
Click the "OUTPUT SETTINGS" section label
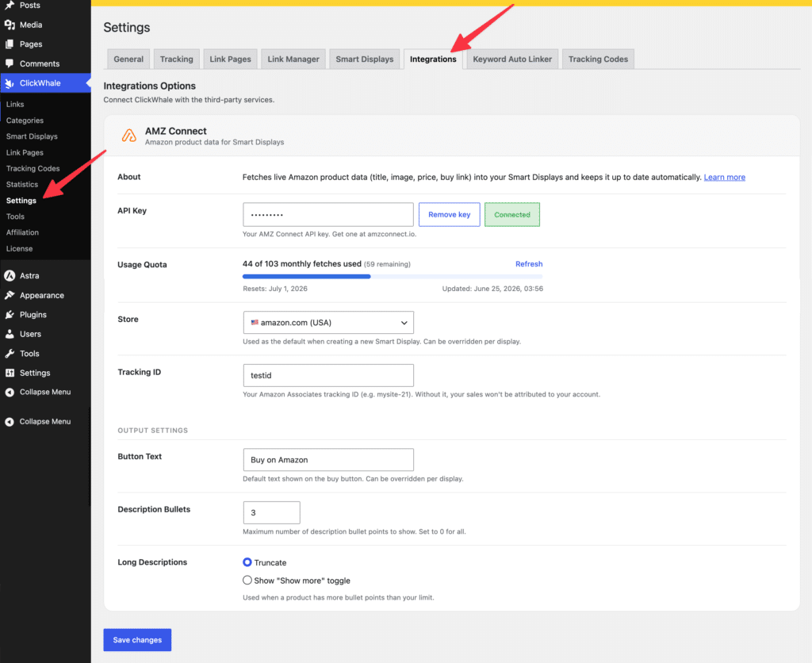click(x=153, y=431)
